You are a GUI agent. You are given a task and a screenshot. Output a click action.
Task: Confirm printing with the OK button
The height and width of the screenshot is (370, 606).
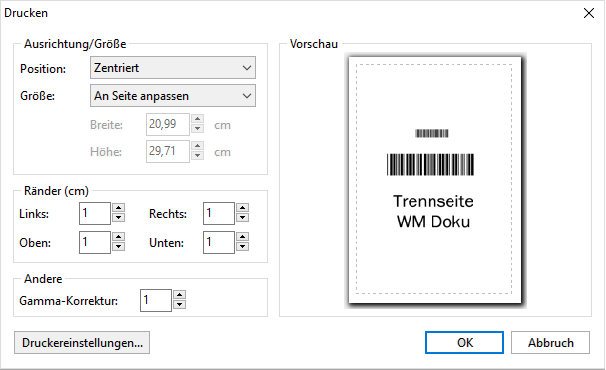[465, 343]
